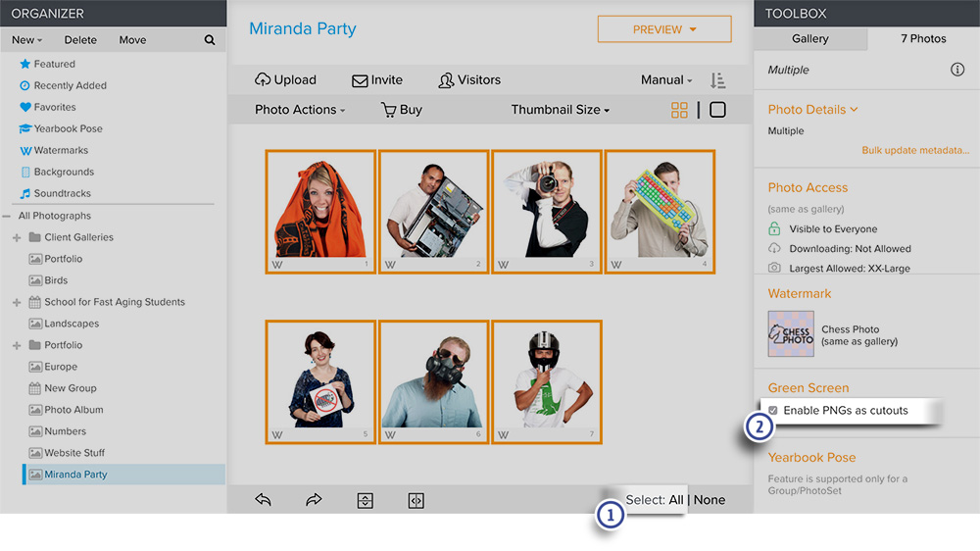This screenshot has width=980, height=551.
Task: Switch to single photo view icon
Action: click(x=717, y=110)
